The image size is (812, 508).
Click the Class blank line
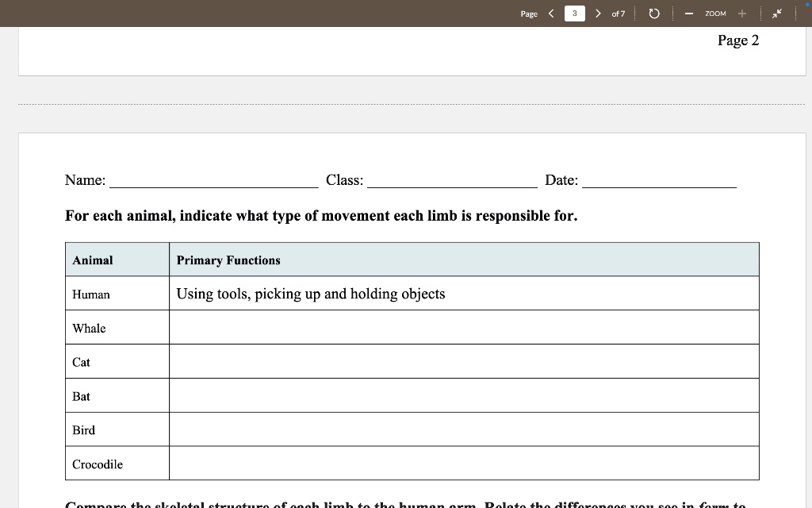click(x=452, y=181)
